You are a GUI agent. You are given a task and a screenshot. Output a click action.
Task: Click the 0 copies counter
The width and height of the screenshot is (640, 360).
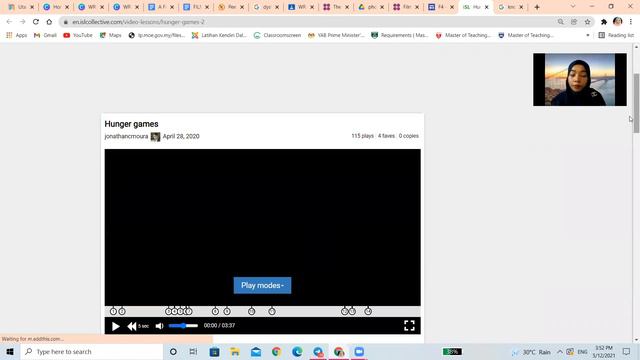coord(409,136)
